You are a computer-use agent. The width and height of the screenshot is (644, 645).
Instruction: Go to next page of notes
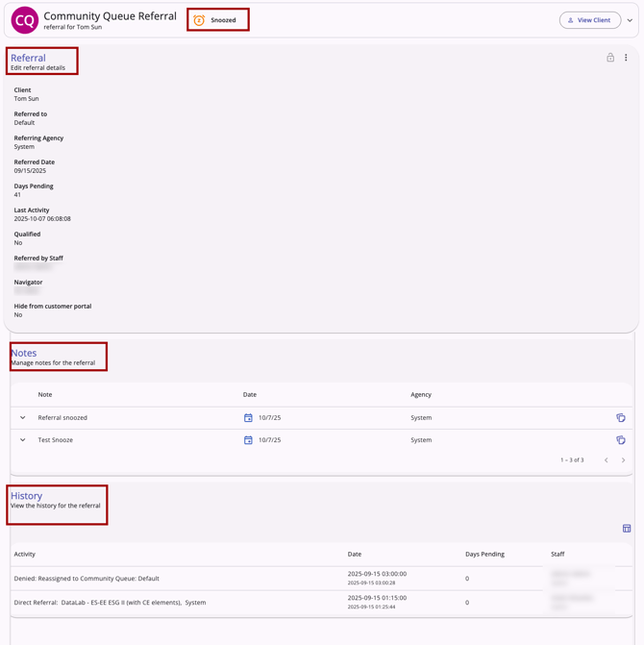(623, 460)
